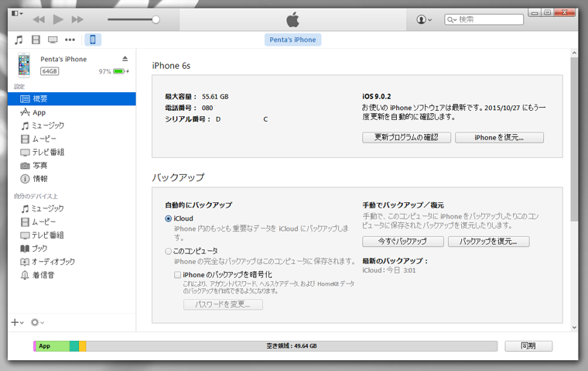
Task: Click 今すぐバックアップ button
Action: pyautogui.click(x=403, y=242)
